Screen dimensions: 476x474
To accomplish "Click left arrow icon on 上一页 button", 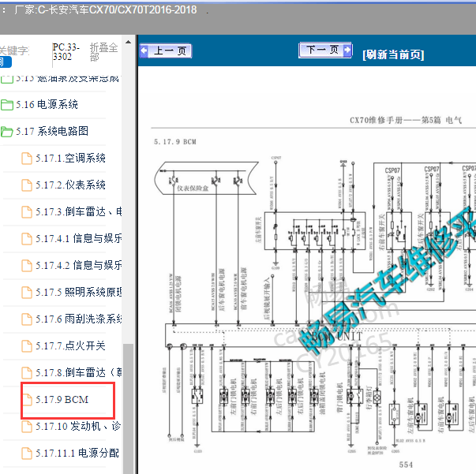I will click(x=144, y=50).
